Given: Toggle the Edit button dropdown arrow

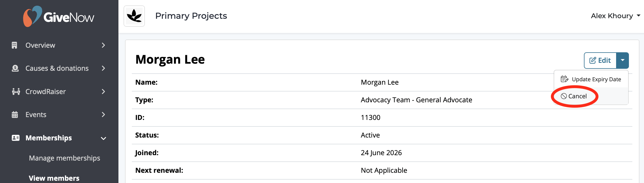Looking at the screenshot, I should (x=623, y=60).
